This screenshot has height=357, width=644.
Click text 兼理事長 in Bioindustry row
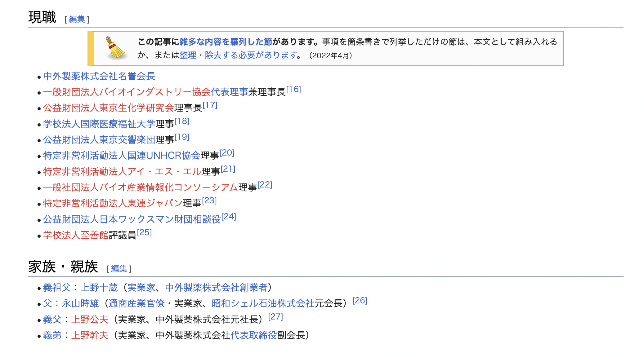pos(267,92)
